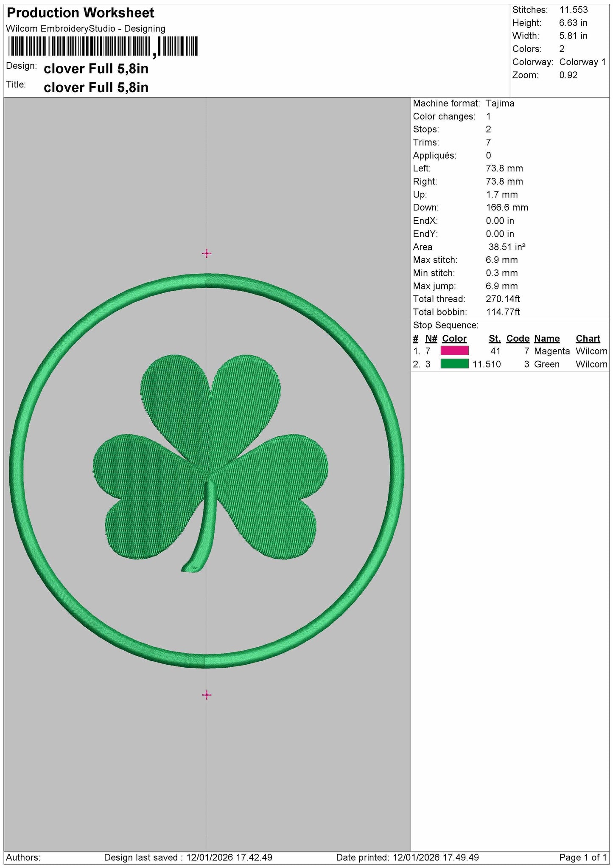Viewport: 613px width, 868px height.
Task: Click the Up value 1.7 mm
Action: tap(502, 195)
